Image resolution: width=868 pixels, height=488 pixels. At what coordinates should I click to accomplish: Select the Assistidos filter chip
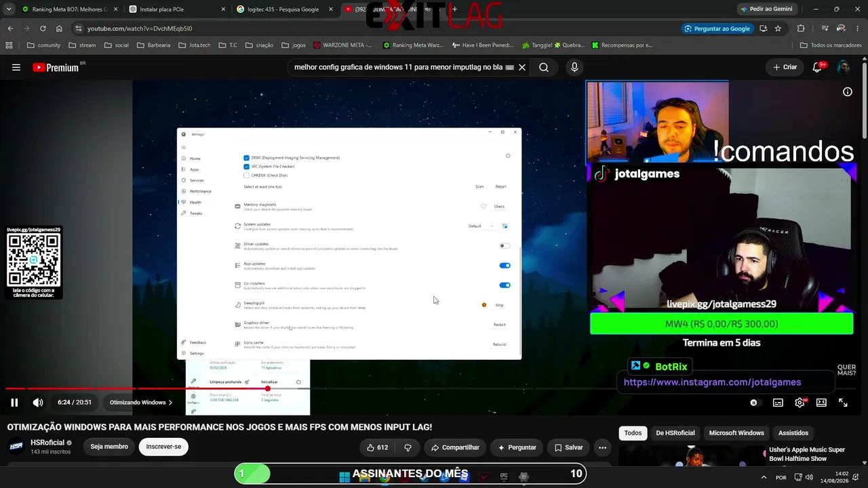(x=793, y=433)
